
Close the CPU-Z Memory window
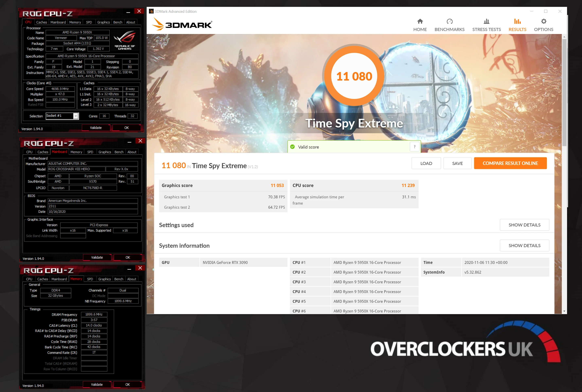click(140, 268)
